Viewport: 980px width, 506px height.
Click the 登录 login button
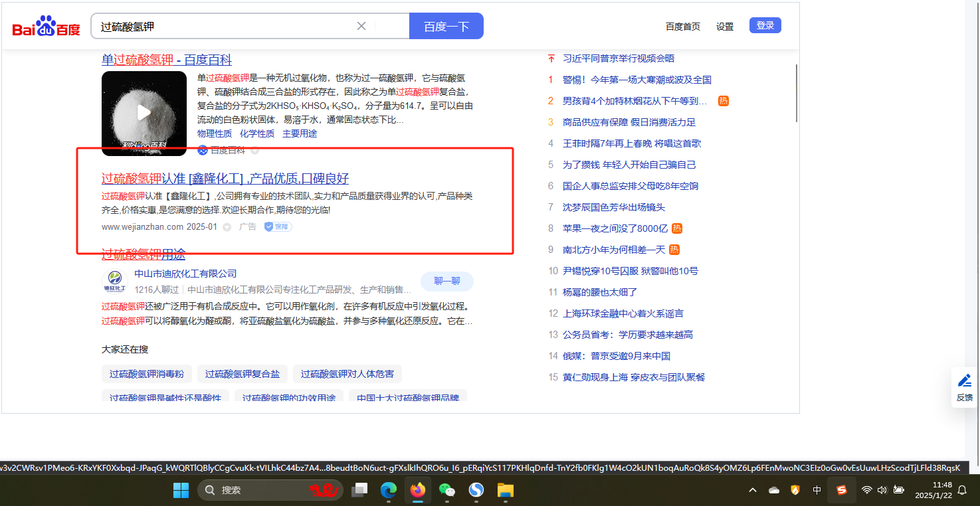pos(765,25)
